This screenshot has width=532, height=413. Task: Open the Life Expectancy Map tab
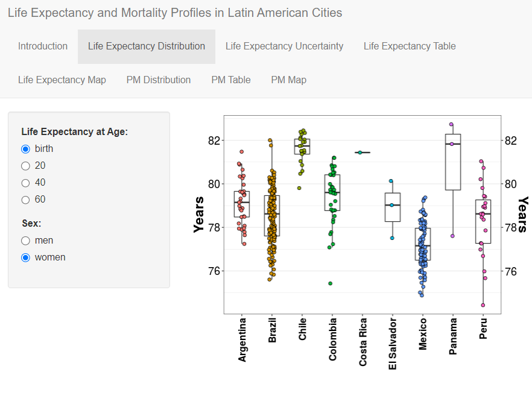(x=62, y=80)
